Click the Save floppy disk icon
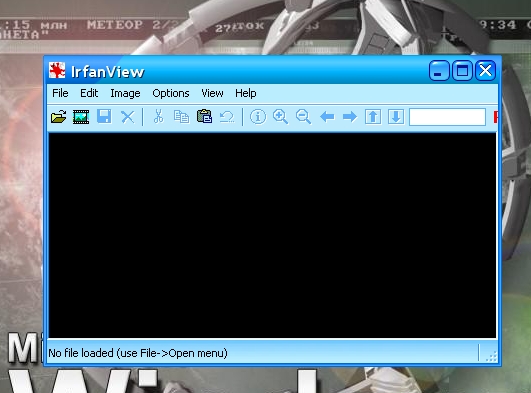Image resolution: width=531 pixels, height=393 pixels. pyautogui.click(x=104, y=117)
